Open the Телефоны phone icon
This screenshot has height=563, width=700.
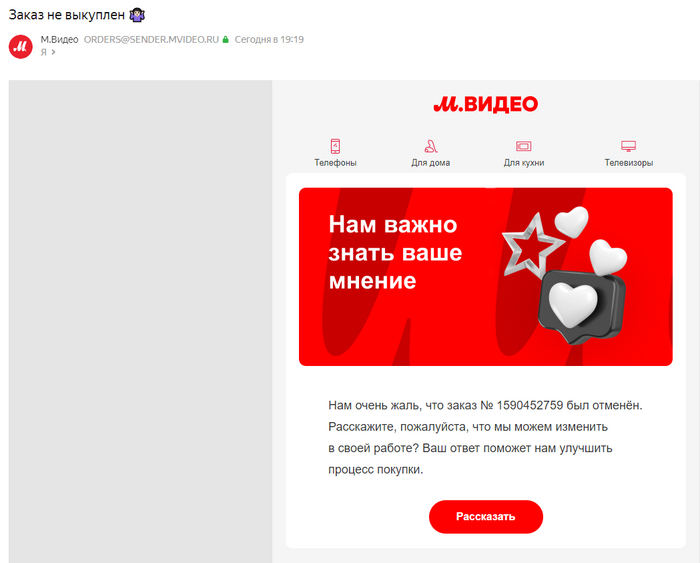tap(335, 146)
